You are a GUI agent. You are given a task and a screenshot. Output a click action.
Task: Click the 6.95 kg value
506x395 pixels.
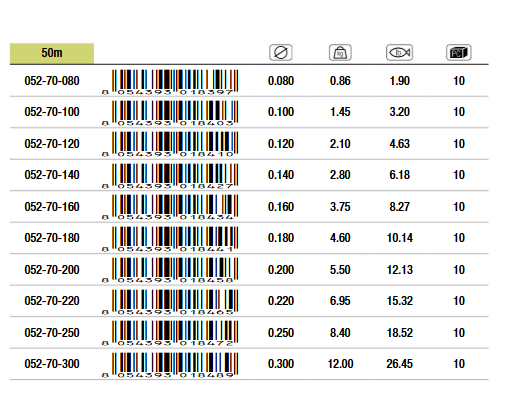pyautogui.click(x=340, y=301)
